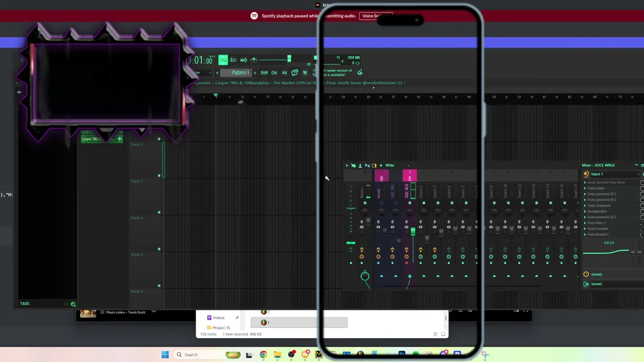The height and width of the screenshot is (362, 644).
Task: Click the orange mixer layout panel icon
Action: [374, 165]
